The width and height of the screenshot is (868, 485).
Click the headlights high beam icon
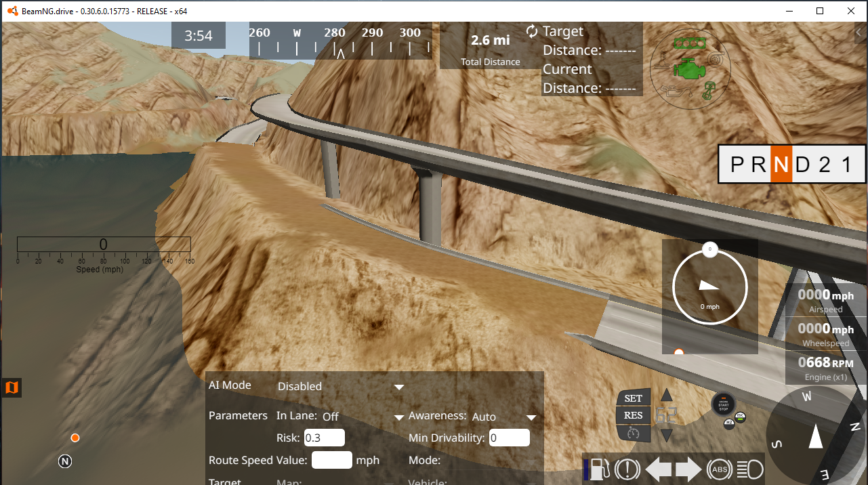point(749,469)
